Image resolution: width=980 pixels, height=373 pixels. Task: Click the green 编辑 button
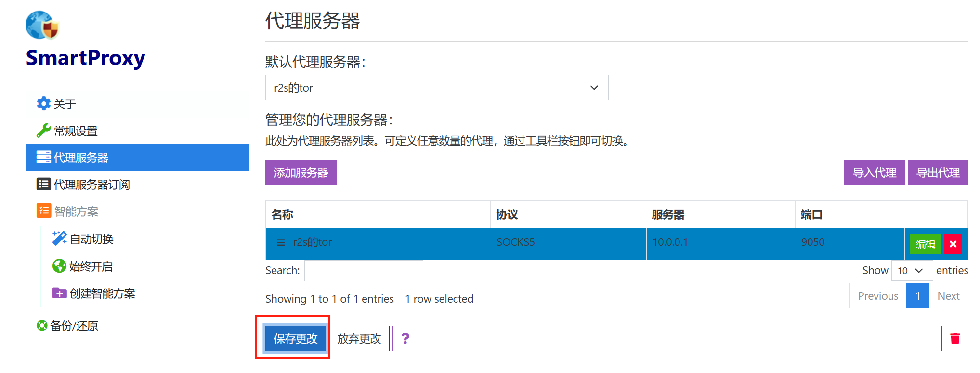pyautogui.click(x=925, y=244)
